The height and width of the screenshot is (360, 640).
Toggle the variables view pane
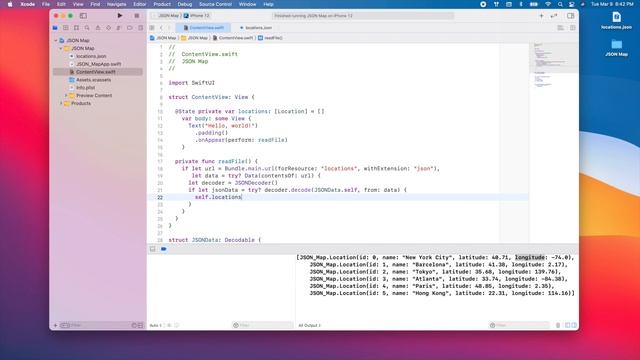567,325
